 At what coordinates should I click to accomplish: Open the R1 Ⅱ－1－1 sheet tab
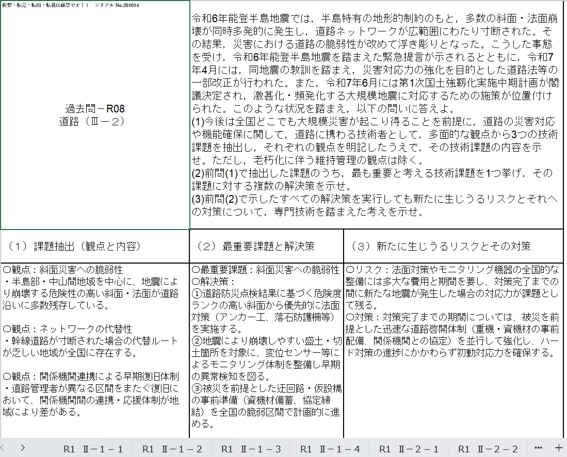pos(93,449)
